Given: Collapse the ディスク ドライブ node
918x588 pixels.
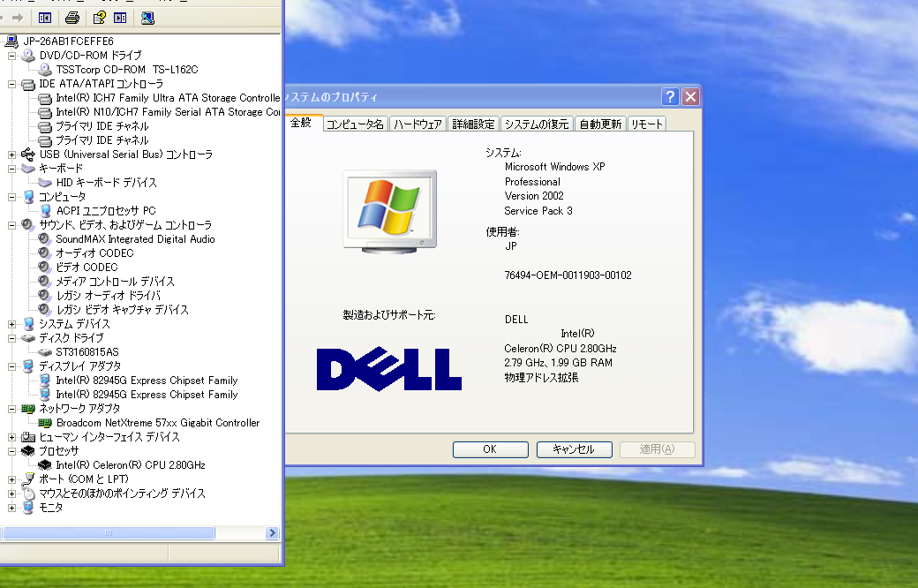Looking at the screenshot, I should (11, 338).
